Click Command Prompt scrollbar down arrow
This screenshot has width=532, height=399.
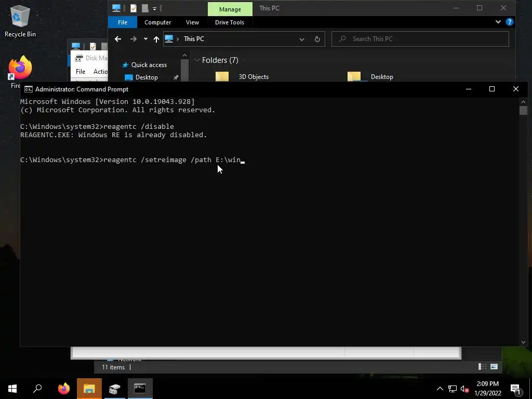coord(523,342)
